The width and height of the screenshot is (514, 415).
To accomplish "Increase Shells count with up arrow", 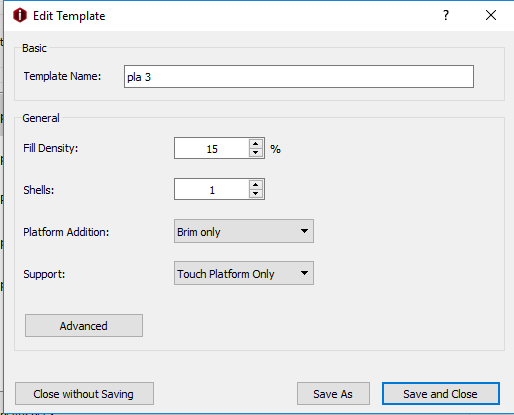I will tap(256, 185).
